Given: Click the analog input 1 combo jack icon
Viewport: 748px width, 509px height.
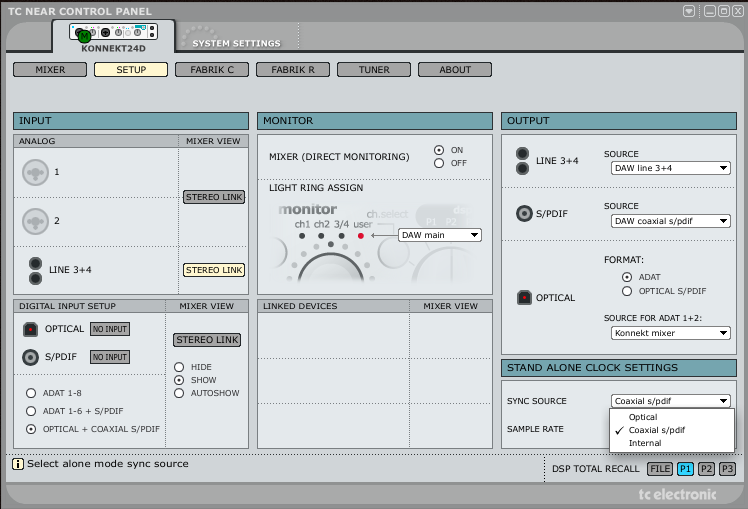Looking at the screenshot, I should pos(35,172).
